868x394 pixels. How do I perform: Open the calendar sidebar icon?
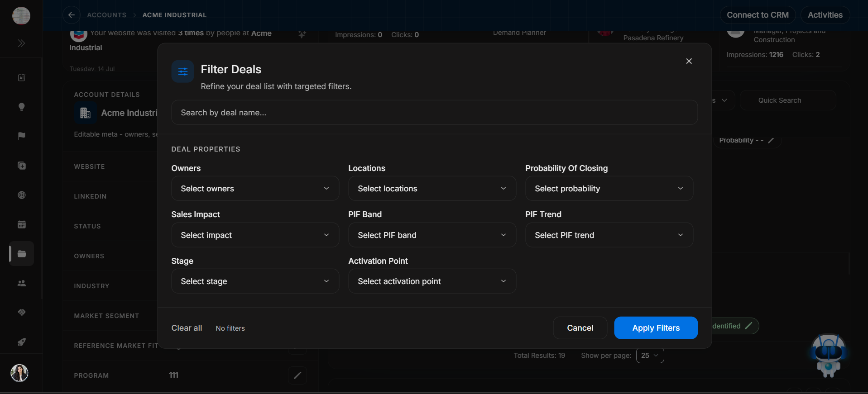[21, 224]
